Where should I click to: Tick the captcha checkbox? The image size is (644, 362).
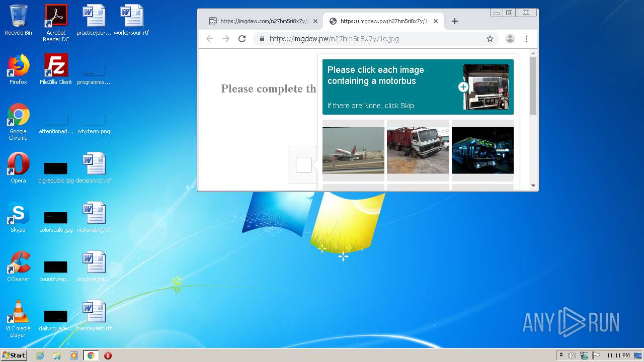click(x=304, y=165)
